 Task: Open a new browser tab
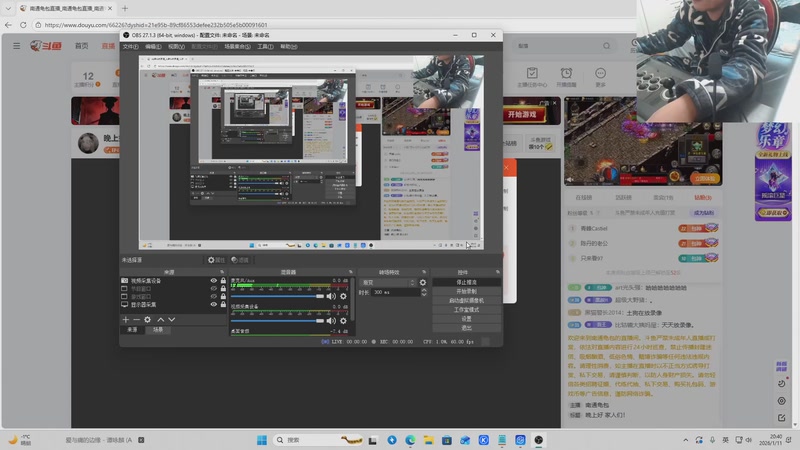tap(125, 8)
